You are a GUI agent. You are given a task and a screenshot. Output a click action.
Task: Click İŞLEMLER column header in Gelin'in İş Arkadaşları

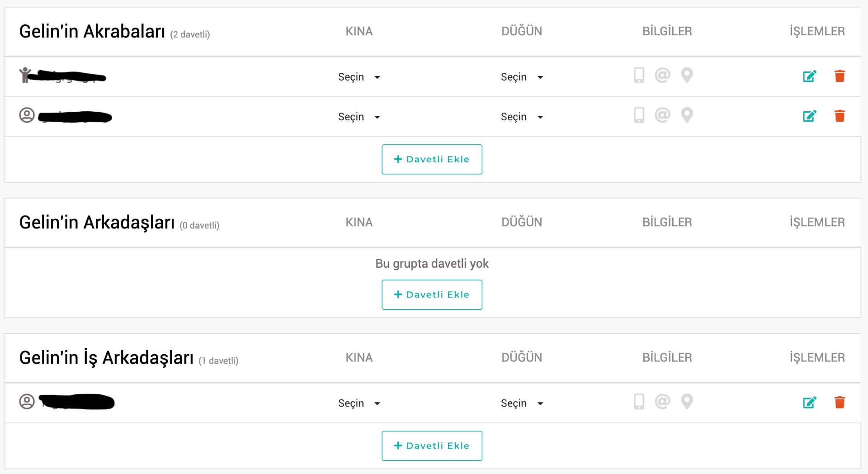(817, 357)
